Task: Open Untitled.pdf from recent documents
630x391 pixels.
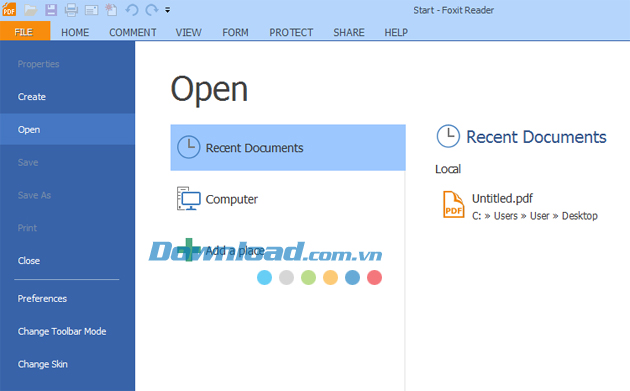Action: coord(520,206)
